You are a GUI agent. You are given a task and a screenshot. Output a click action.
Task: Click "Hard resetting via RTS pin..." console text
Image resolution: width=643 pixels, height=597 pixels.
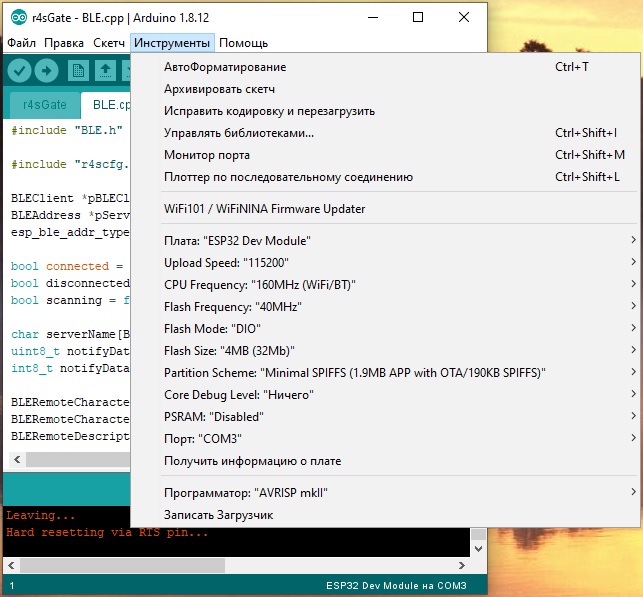pos(107,533)
